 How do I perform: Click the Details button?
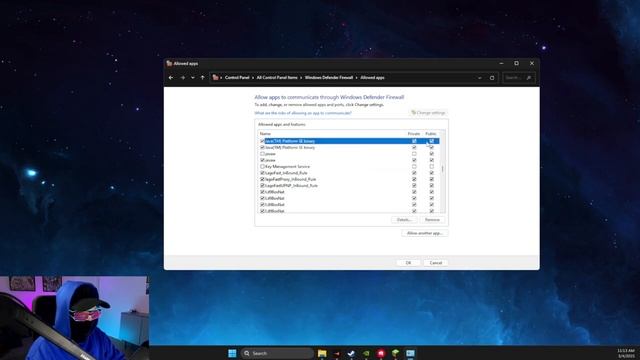click(x=404, y=220)
